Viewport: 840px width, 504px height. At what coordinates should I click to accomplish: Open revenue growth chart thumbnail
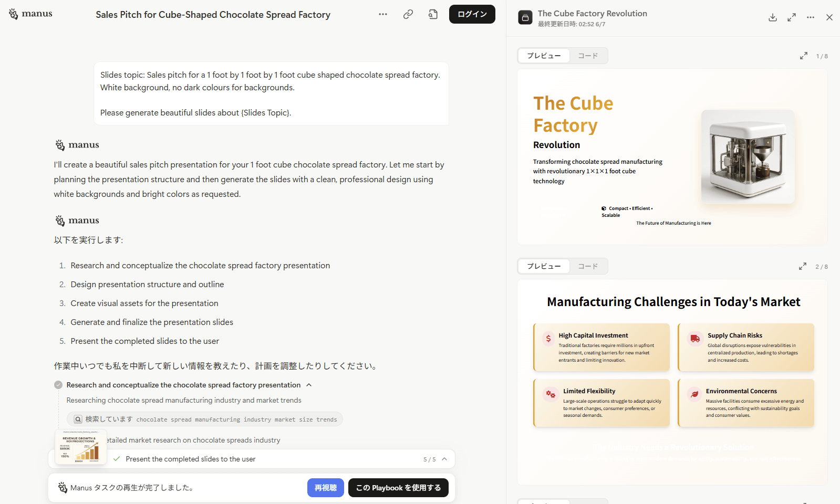(x=81, y=447)
